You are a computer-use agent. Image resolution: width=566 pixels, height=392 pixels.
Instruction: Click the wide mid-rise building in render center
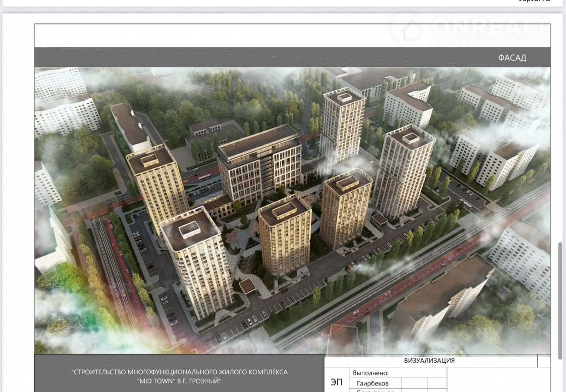(260, 164)
